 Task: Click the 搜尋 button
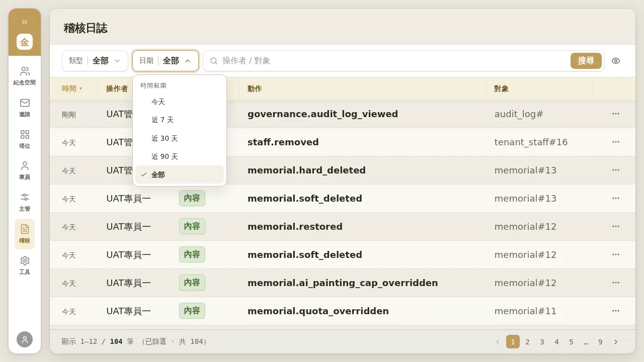(x=586, y=61)
